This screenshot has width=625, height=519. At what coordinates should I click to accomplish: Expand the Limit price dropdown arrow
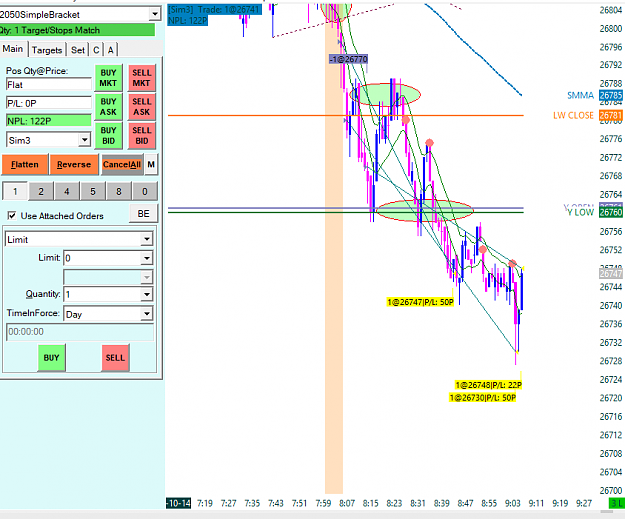click(x=147, y=258)
